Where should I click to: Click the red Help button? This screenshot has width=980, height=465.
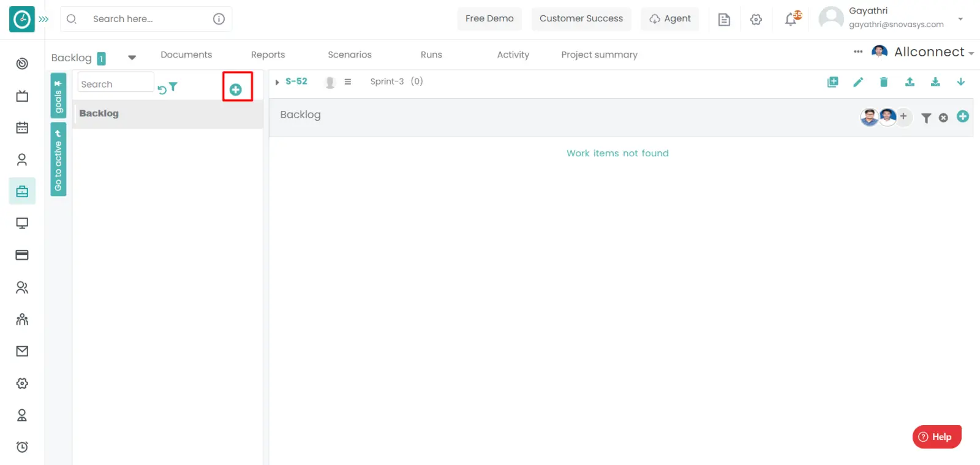pyautogui.click(x=937, y=437)
